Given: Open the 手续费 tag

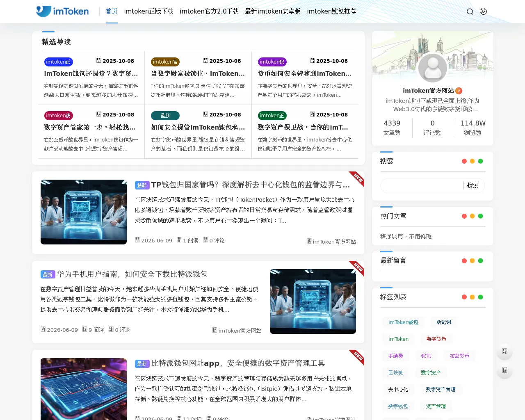Looking at the screenshot, I should [x=396, y=356].
